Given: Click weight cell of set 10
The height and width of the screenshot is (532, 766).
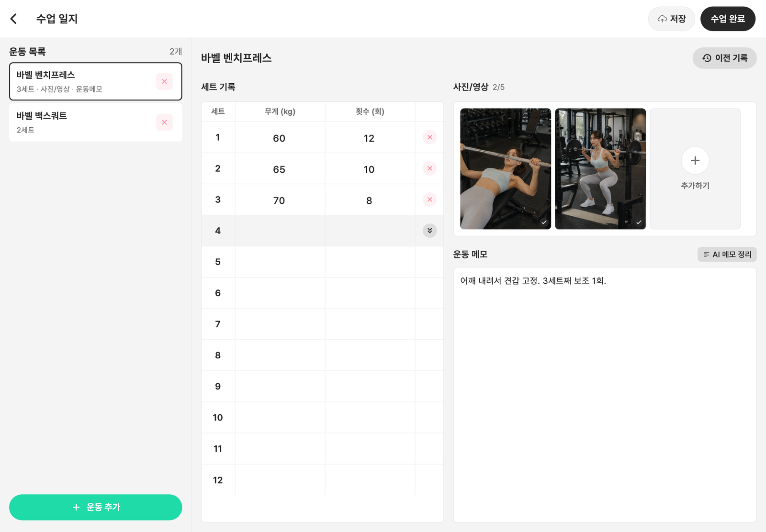Looking at the screenshot, I should [x=280, y=418].
